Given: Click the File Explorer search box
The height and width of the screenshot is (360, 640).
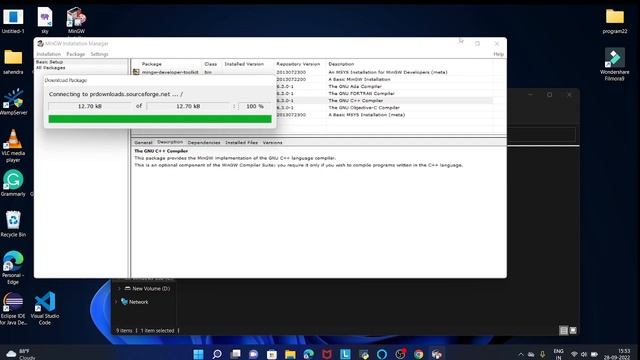Looking at the screenshot, I should 541,134.
